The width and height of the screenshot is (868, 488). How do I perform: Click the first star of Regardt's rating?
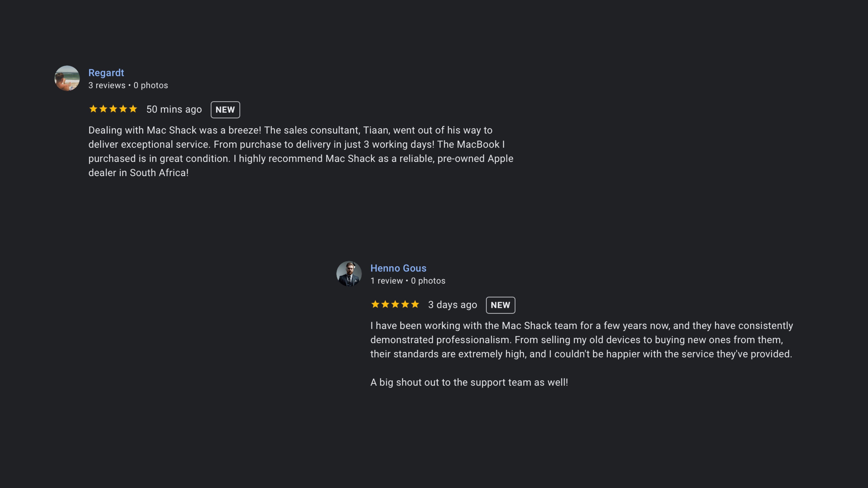pos(93,109)
